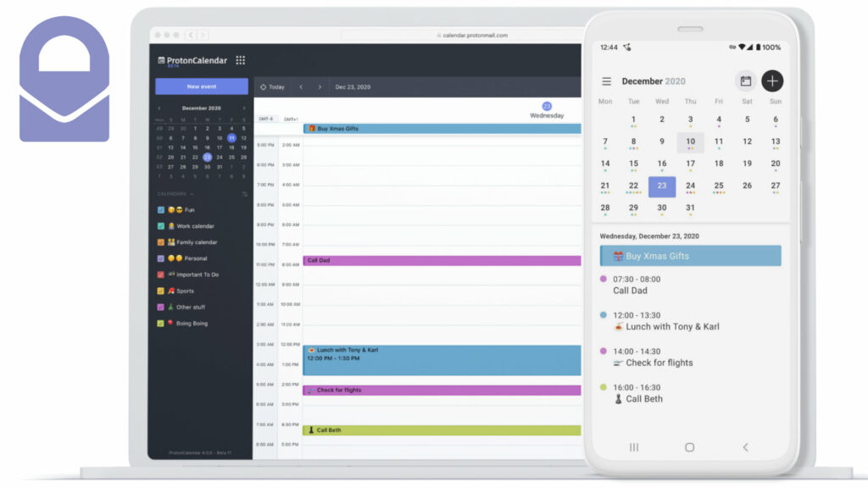Image resolution: width=868 pixels, height=488 pixels.
Task: Open the Call Beth event on desktop
Action: pyautogui.click(x=442, y=430)
